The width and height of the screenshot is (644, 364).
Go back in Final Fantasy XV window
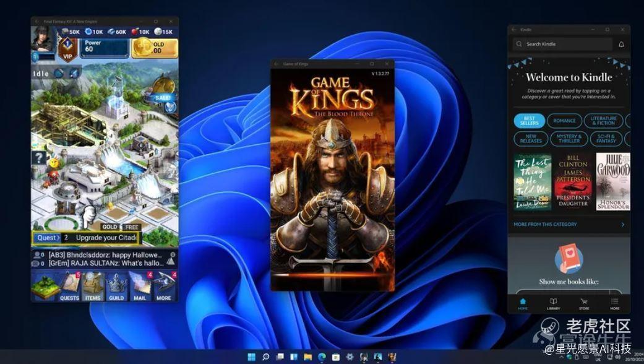point(37,22)
